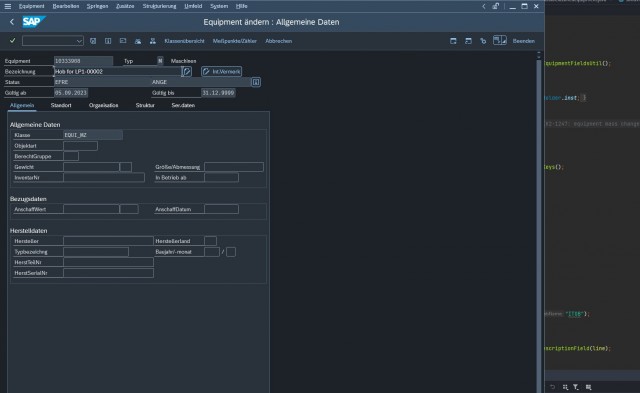
Task: Click the Bezeichnung description input field
Action: [x=118, y=71]
